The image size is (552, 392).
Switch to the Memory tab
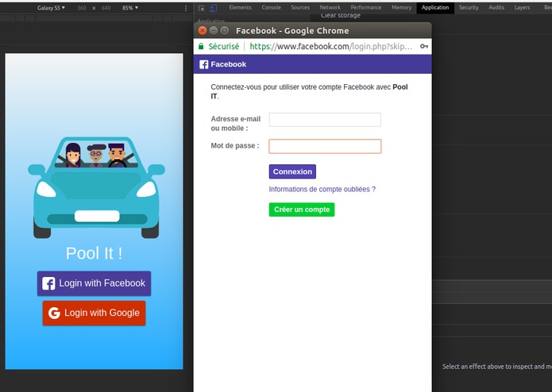pos(401,7)
